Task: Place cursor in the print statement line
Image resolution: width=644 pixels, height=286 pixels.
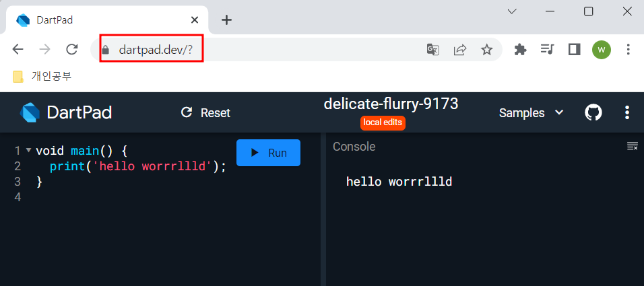Action: 137,166
